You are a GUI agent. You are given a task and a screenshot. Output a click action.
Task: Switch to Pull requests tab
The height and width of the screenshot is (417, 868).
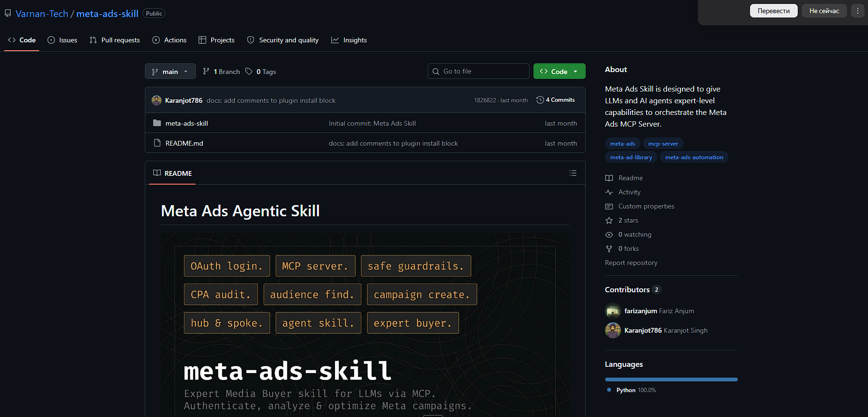click(115, 40)
